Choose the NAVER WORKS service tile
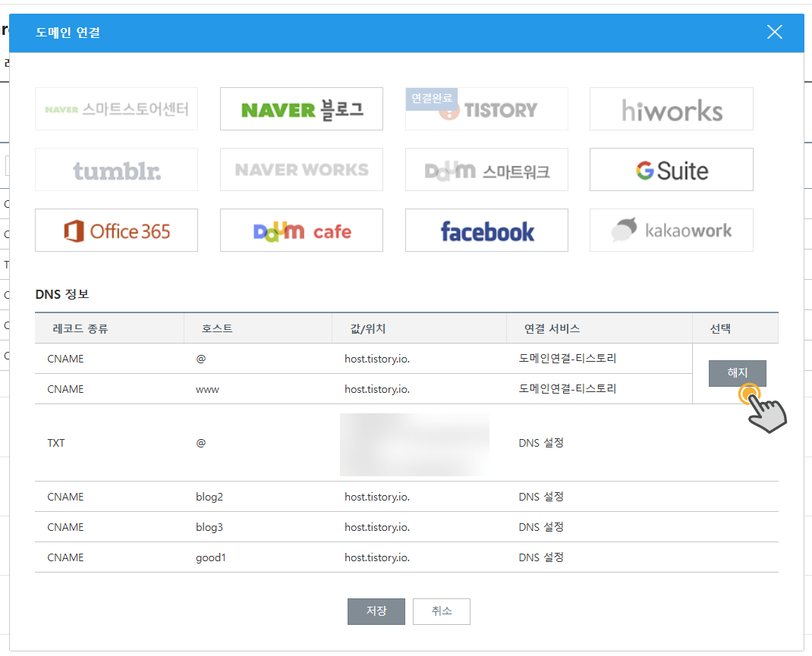812x656 pixels. point(301,170)
